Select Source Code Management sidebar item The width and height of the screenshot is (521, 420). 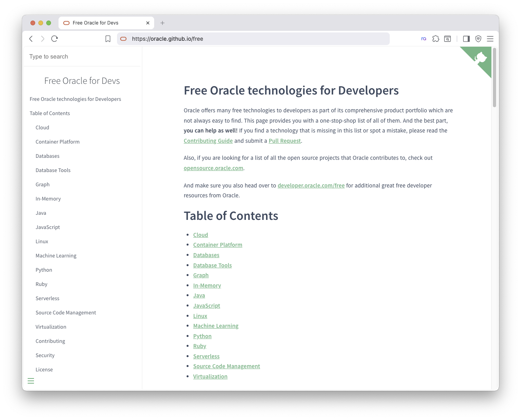click(x=66, y=313)
